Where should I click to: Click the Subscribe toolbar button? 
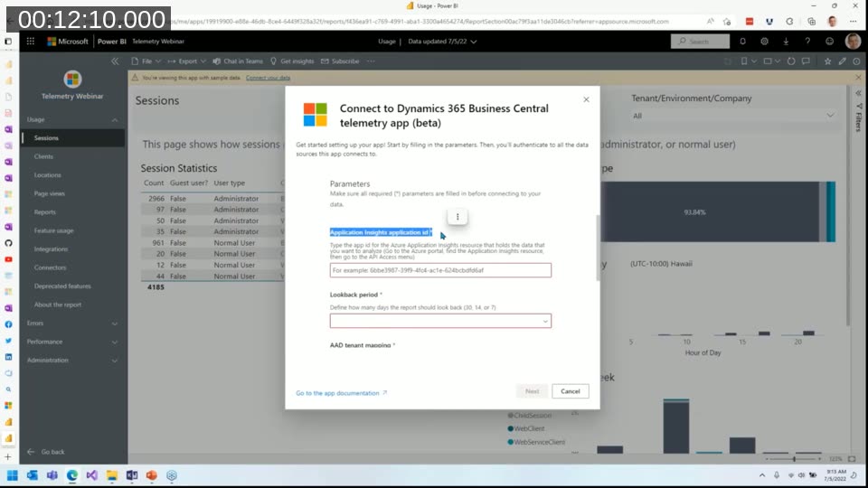341,61
